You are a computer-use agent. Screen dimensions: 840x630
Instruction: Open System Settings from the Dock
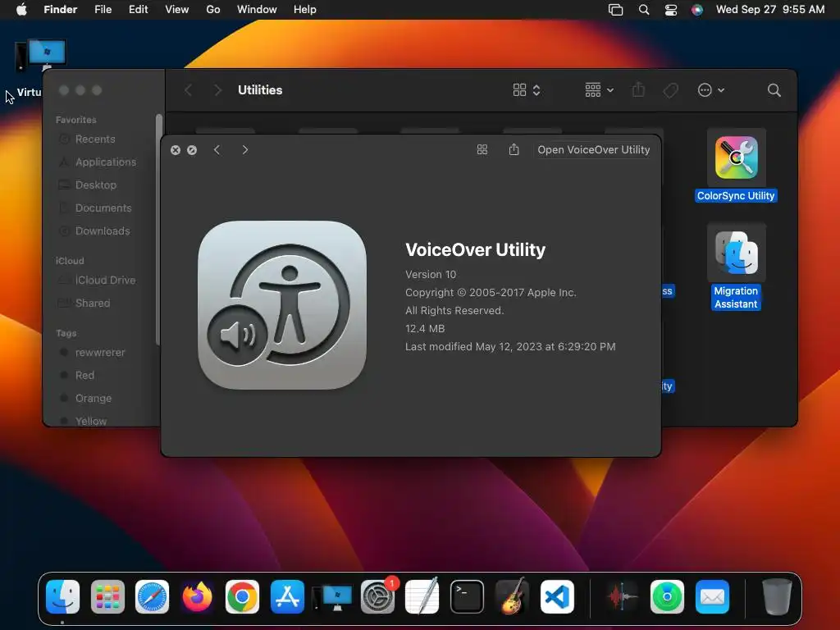point(377,596)
